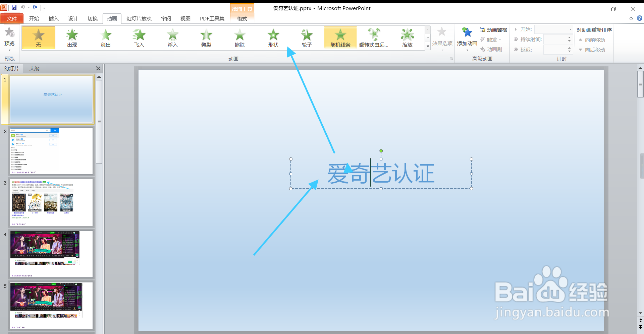Switch to the PDF工具集 tab

point(212,19)
